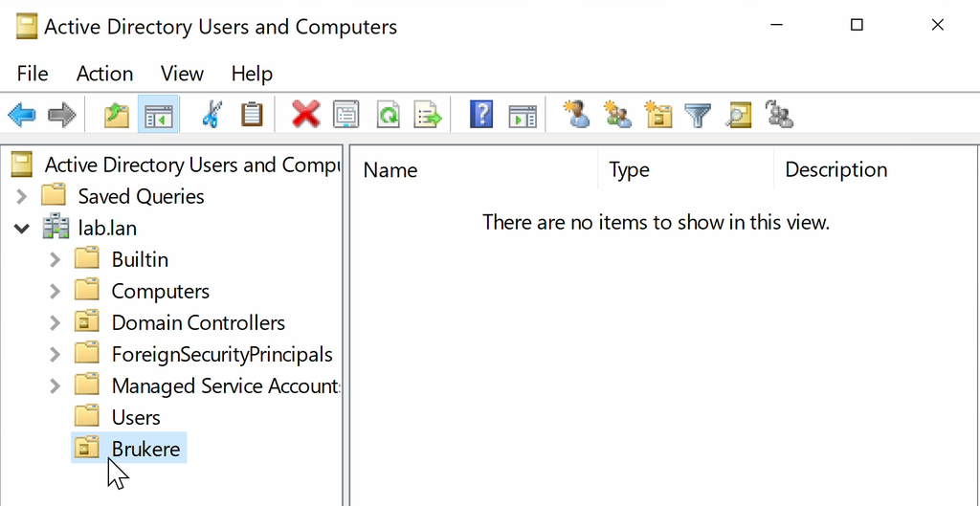Create a new user with toolbar icon
Image resolution: width=980 pixels, height=506 pixels.
coord(576,115)
